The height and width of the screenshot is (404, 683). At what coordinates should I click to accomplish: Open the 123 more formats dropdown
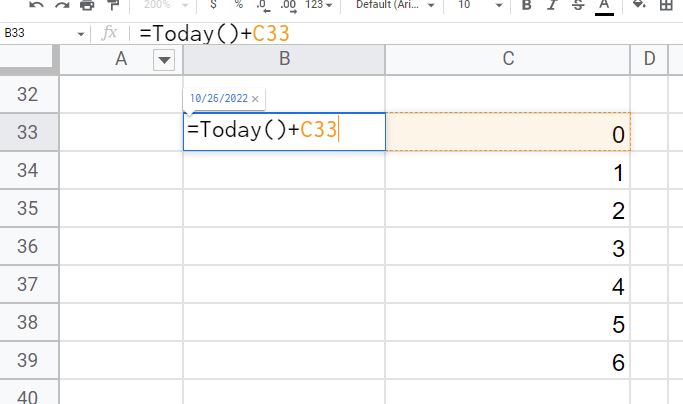(x=319, y=5)
